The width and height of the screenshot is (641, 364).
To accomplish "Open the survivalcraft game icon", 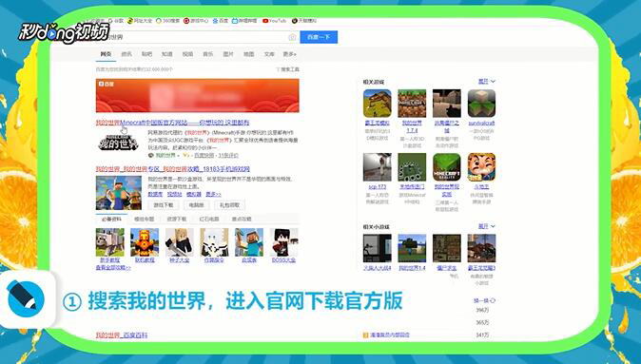I will (x=481, y=104).
